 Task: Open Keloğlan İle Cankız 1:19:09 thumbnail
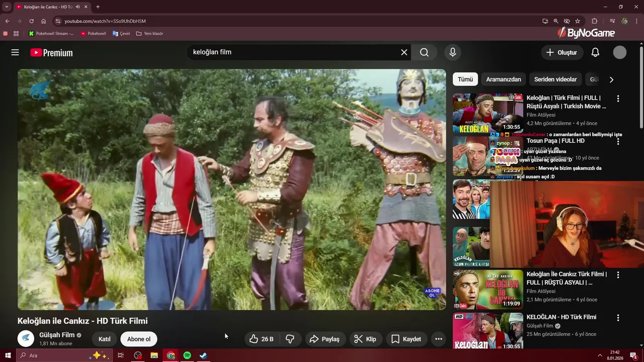click(488, 290)
